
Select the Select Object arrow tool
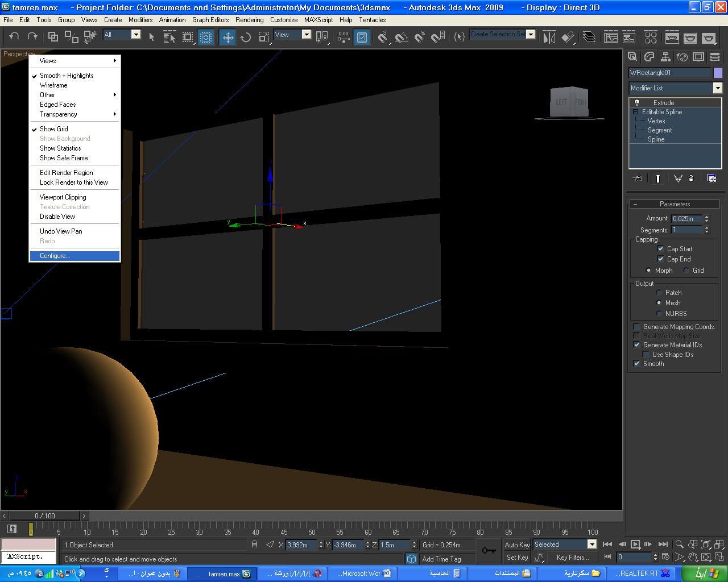(151, 37)
